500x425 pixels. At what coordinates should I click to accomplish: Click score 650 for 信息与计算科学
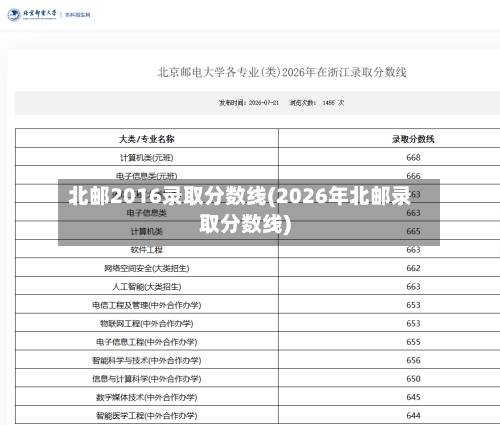click(413, 379)
